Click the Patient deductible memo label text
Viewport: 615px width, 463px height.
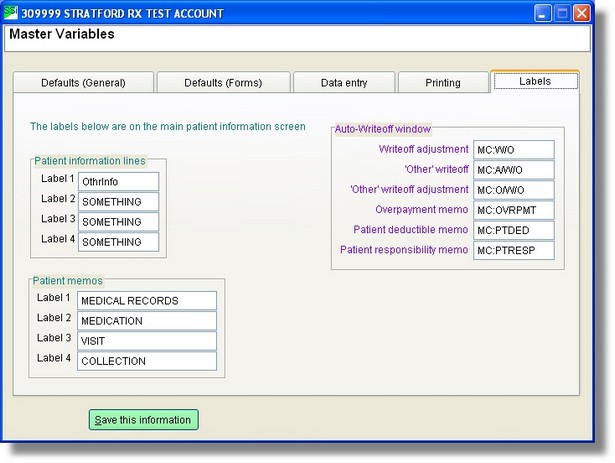click(411, 230)
